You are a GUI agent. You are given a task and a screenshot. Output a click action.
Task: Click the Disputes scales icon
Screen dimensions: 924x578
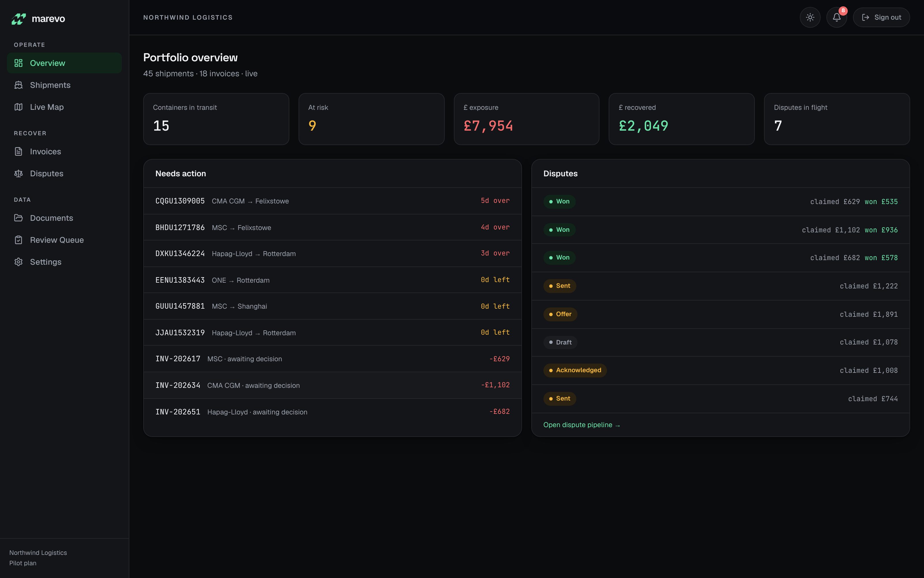[x=18, y=174]
